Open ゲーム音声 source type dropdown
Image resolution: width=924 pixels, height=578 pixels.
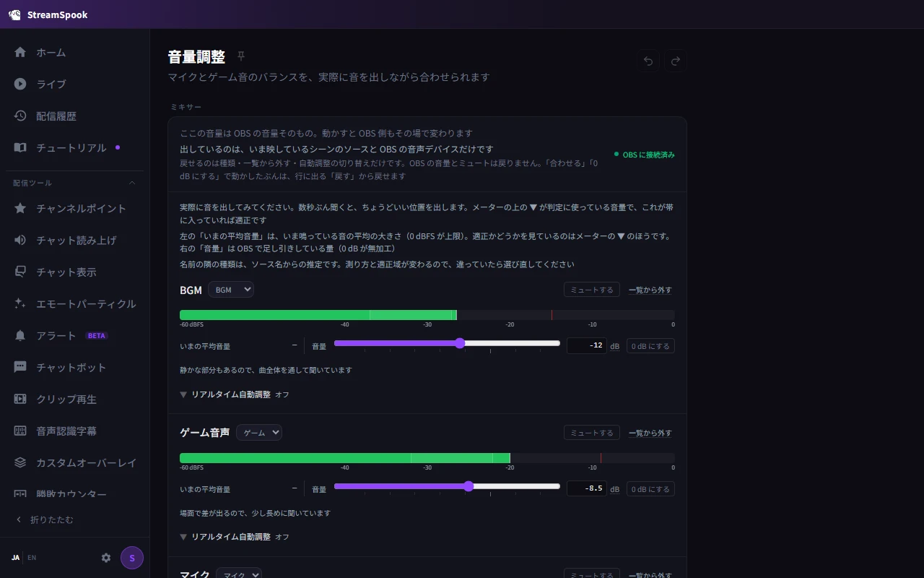pyautogui.click(x=259, y=433)
